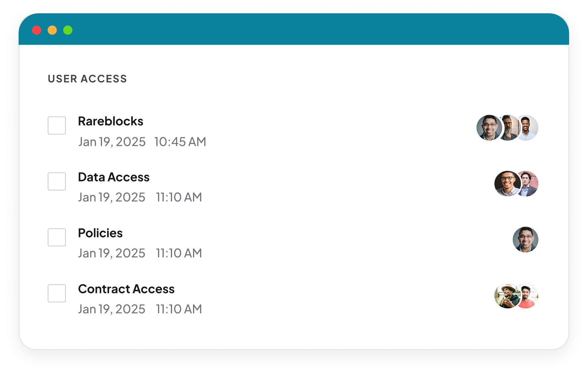Open the Rareblocks item title
Image resolution: width=588 pixels, height=374 pixels.
point(110,121)
